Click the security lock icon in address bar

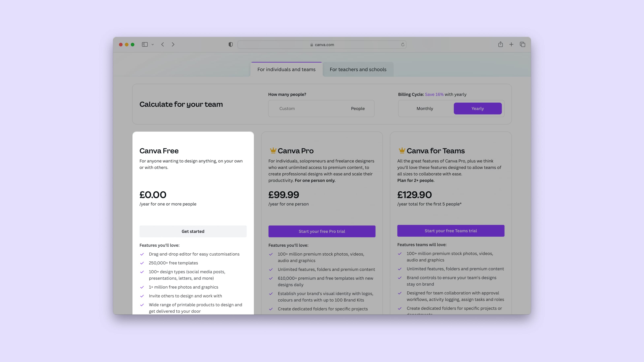[311, 44]
